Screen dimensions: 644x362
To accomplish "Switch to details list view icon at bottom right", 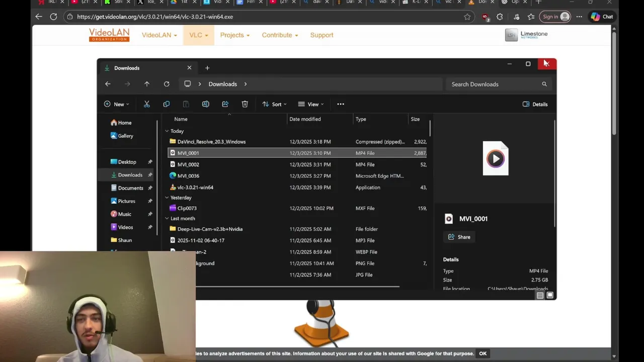I will 540,296.
